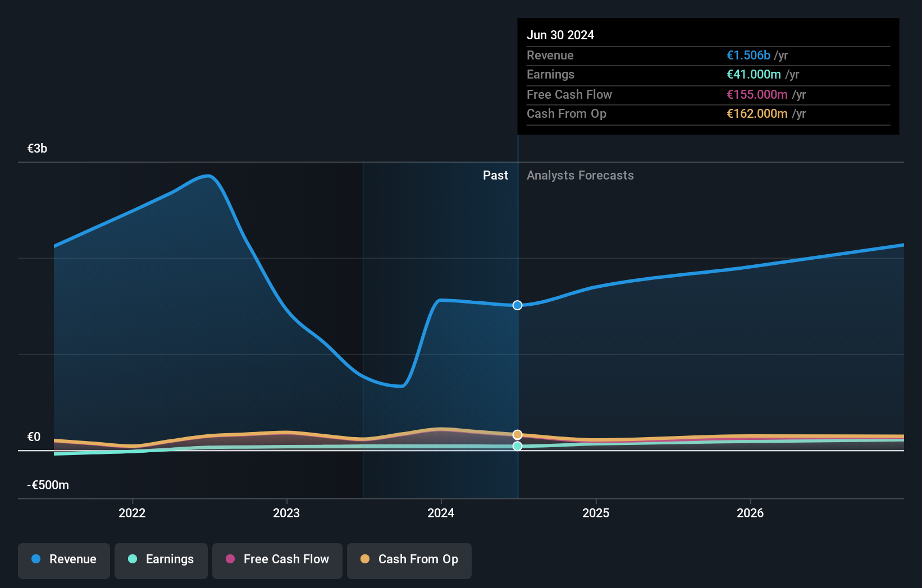Click the 2023 x-axis label
This screenshot has height=588, width=922.
click(x=286, y=513)
